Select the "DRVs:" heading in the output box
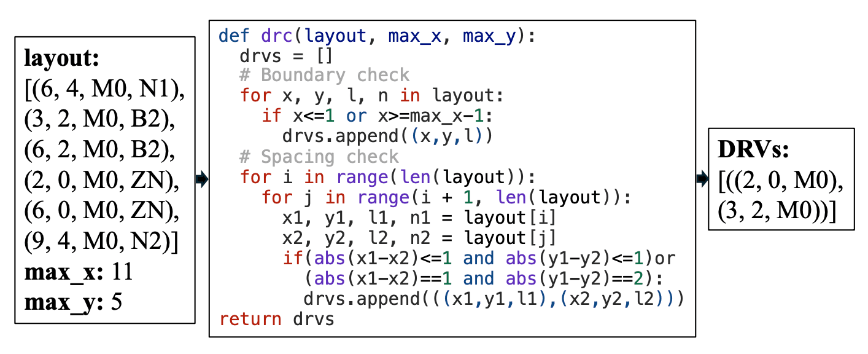Viewport: 868px width, 354px height. tap(753, 151)
